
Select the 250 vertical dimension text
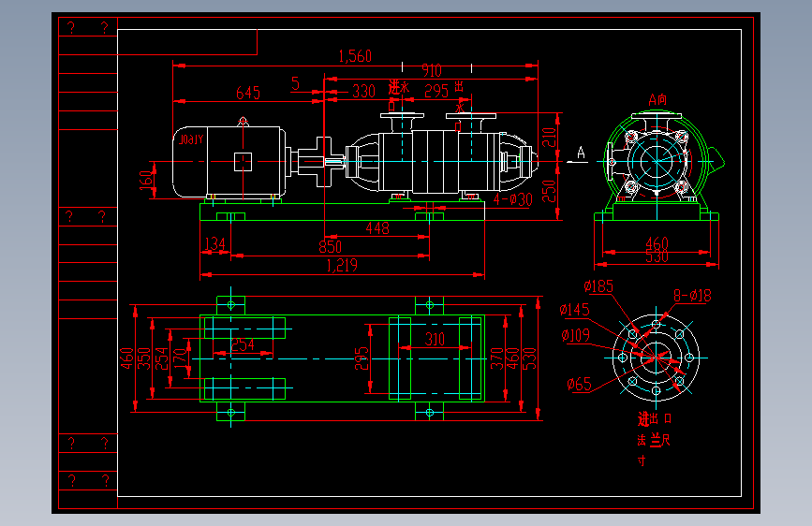point(549,191)
